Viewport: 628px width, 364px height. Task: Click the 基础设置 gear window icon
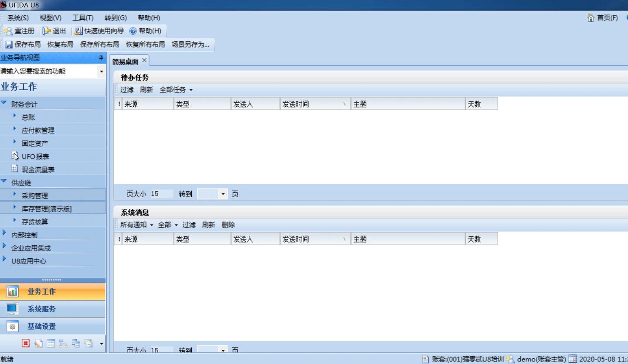[x=13, y=327]
